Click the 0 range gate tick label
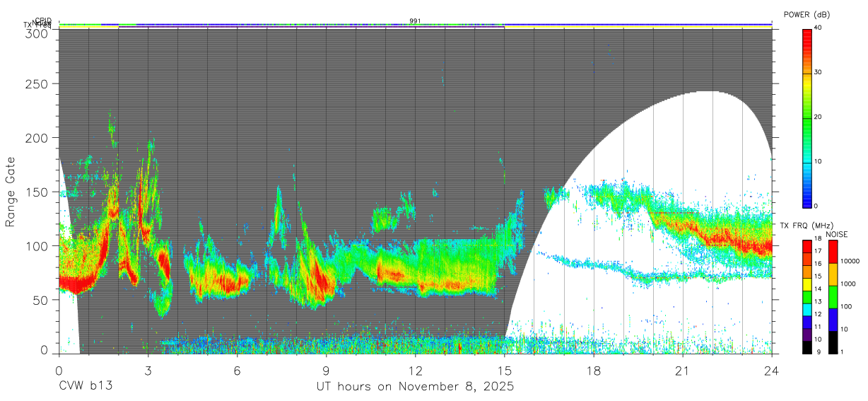 44,349
